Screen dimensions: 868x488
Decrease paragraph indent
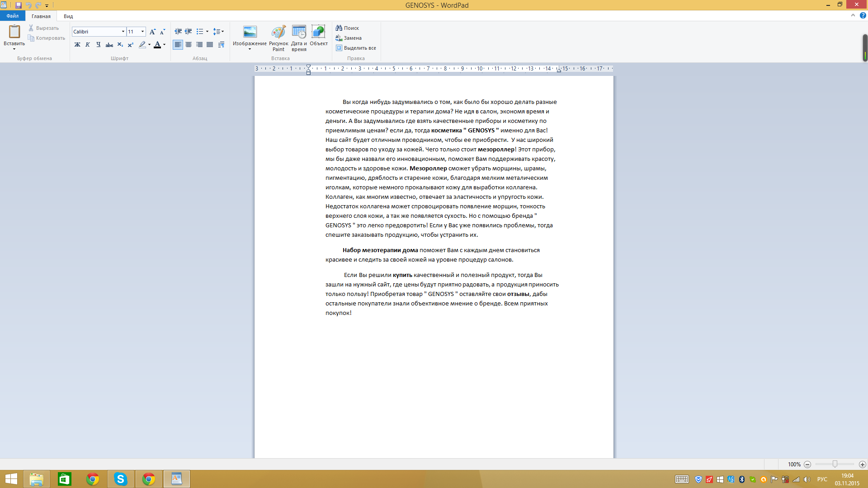tap(178, 32)
